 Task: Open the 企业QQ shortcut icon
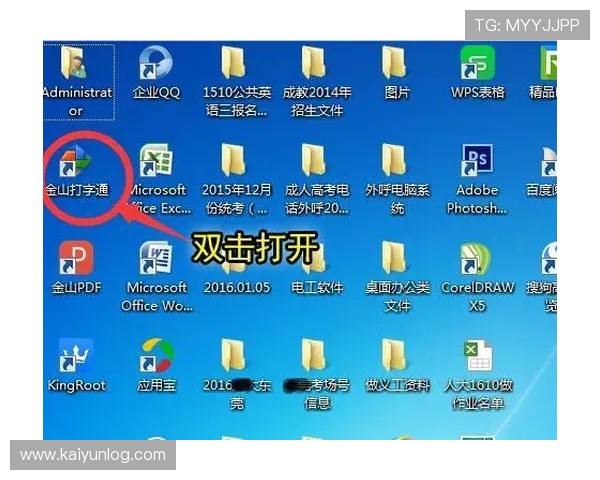tap(156, 63)
